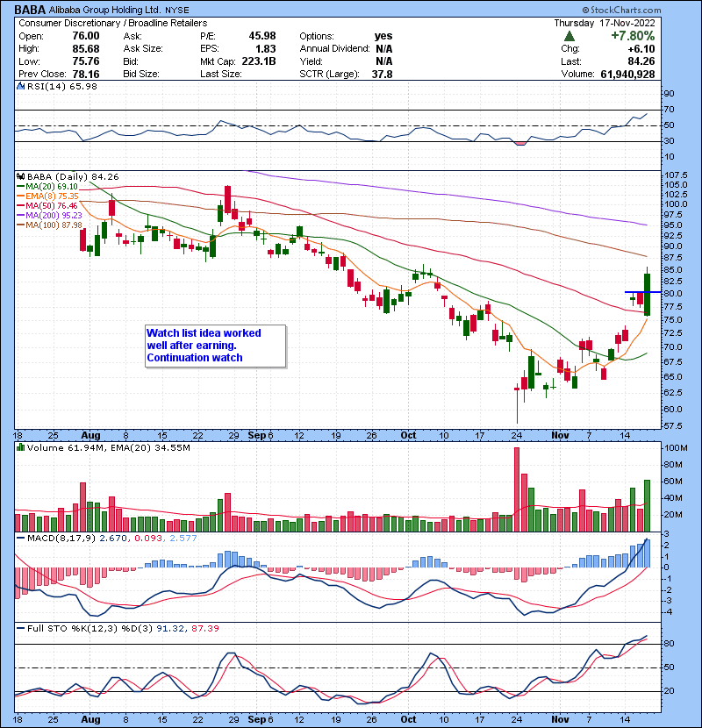Click the SCTR (Large) value 37.8
This screenshot has width=702, height=728.
tap(382, 74)
